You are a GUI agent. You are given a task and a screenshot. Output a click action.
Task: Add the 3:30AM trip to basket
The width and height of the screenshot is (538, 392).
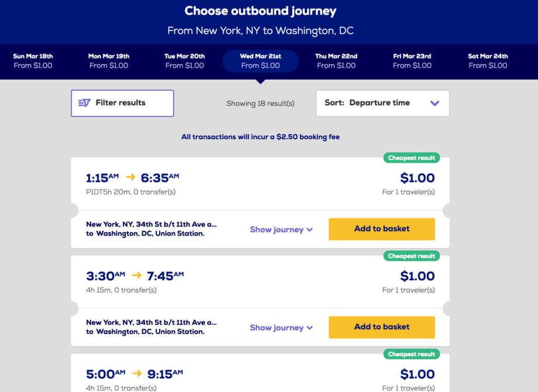(381, 327)
